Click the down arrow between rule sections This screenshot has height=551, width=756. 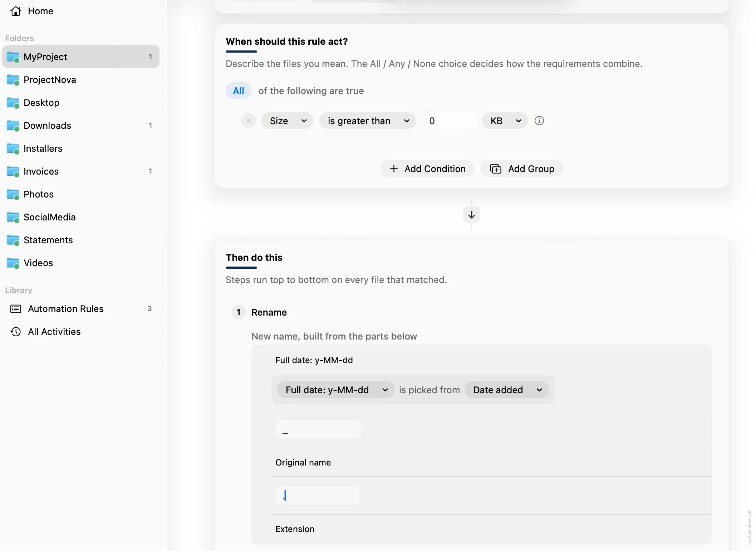[472, 215]
